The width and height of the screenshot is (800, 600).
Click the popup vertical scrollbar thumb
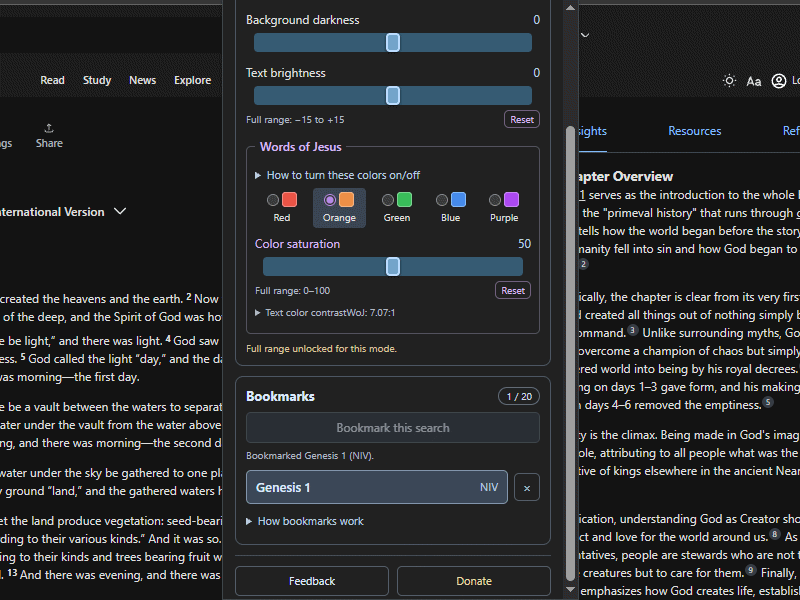tap(570, 353)
